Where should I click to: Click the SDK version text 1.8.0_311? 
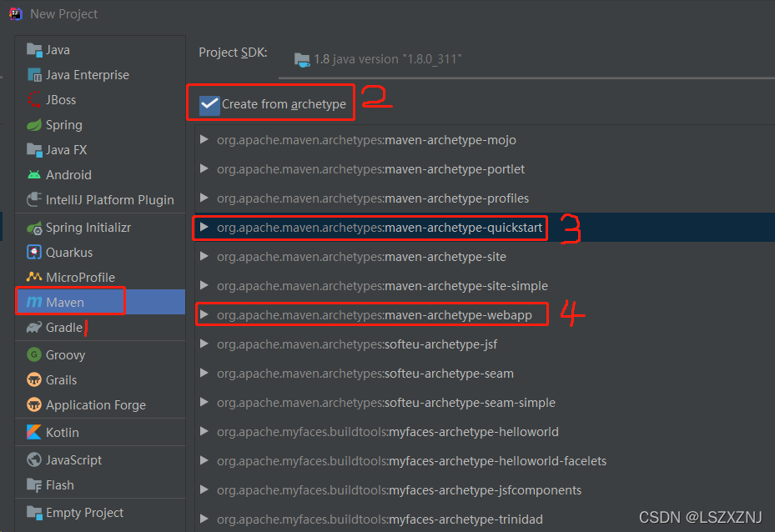(431, 59)
